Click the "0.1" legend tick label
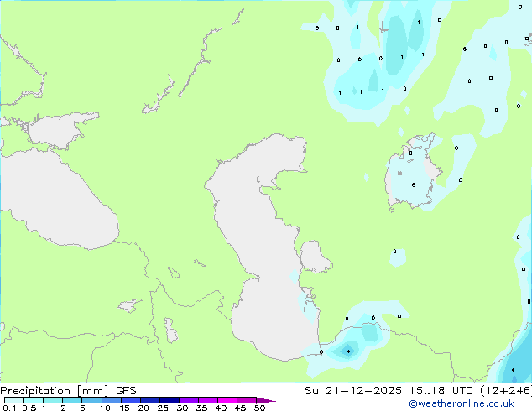This screenshot has width=532, height=411. tap(9, 408)
